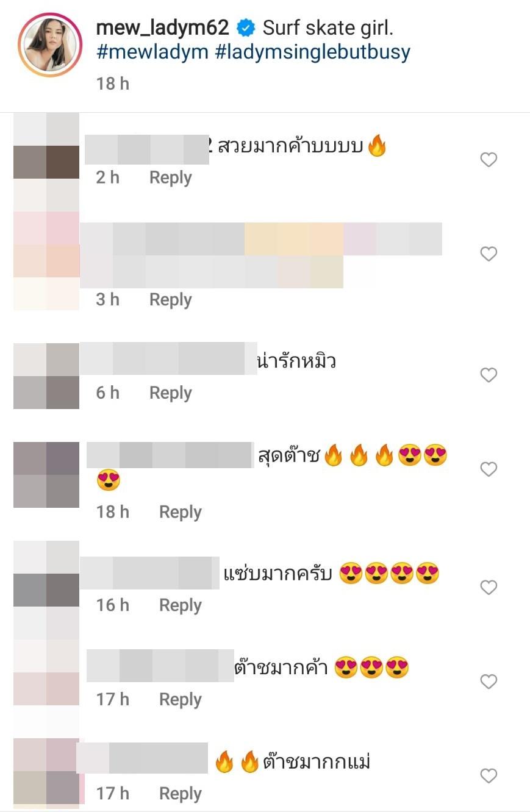Viewport: 530px width, 812px height.
Task: Like the comment 'ต๊าชมากกแม่'
Action: coord(489,776)
